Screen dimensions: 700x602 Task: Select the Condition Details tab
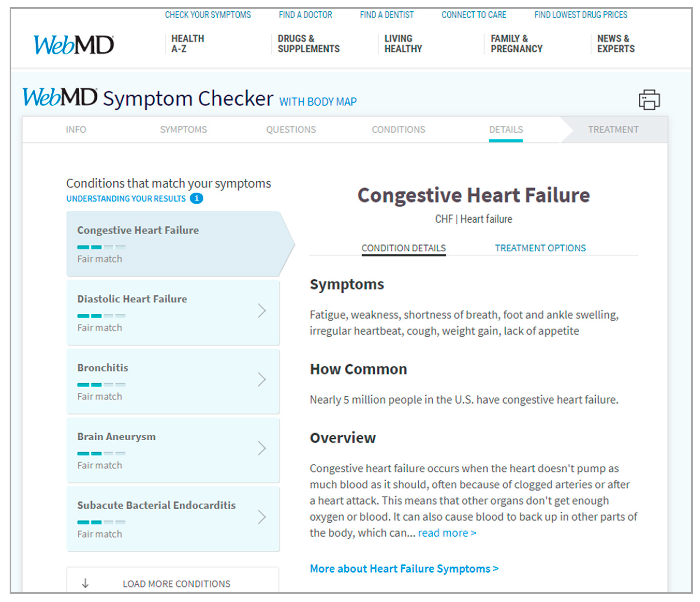coord(403,248)
